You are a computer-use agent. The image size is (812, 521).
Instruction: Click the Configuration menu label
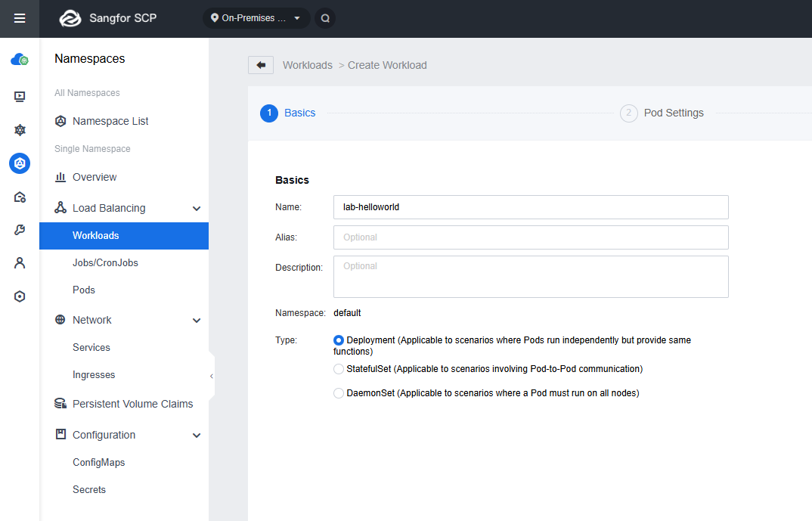[104, 435]
